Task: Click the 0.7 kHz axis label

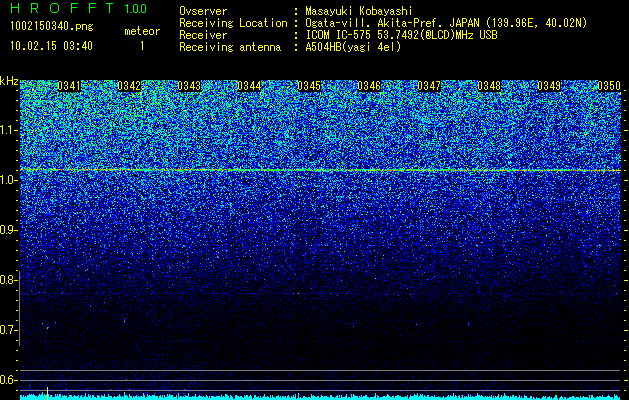Action: click(8, 330)
